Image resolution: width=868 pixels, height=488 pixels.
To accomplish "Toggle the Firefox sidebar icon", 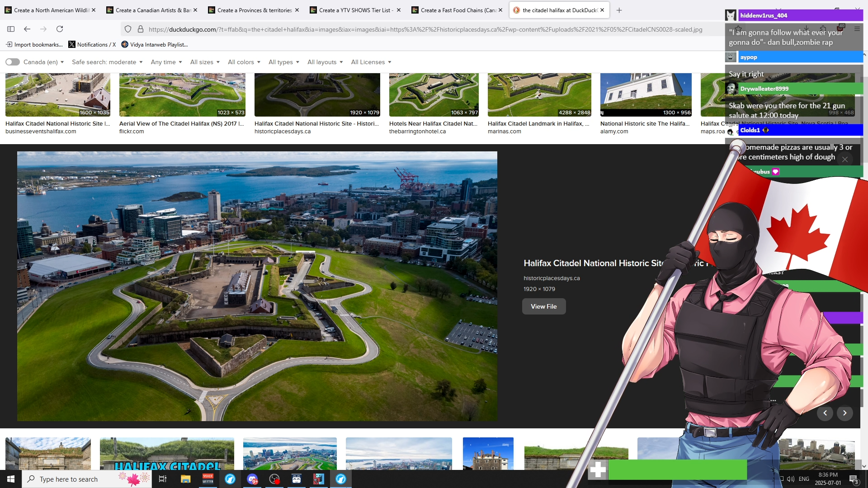I will (11, 29).
